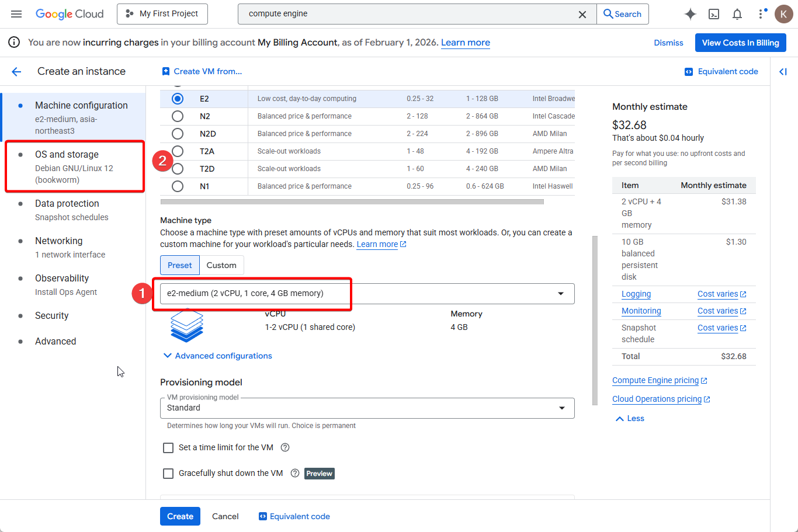Select the T2A machine series
798x532 pixels.
tap(178, 151)
